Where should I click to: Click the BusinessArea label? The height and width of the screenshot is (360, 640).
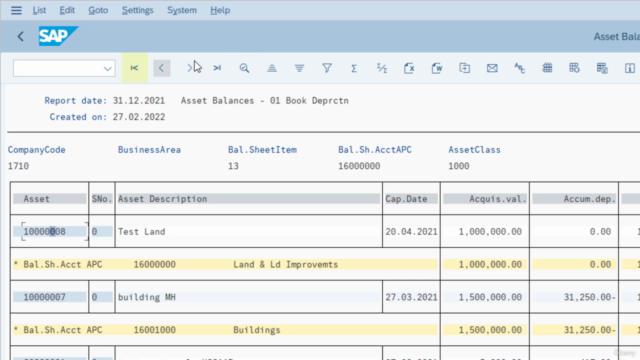(x=149, y=150)
